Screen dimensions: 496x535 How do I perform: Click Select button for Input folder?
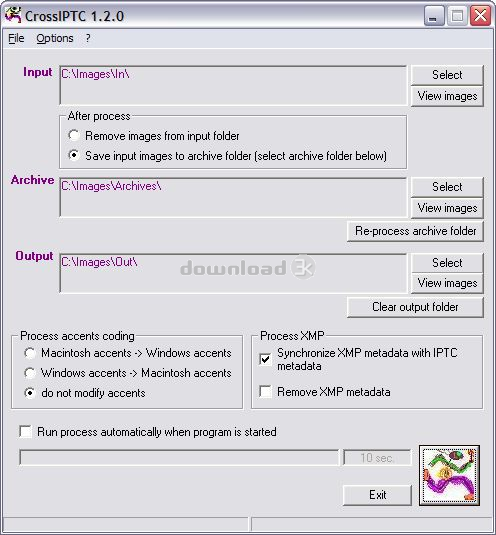[447, 75]
